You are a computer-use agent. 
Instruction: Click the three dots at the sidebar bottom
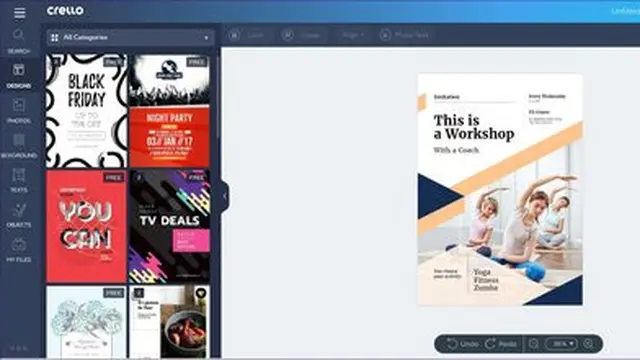pos(19,348)
